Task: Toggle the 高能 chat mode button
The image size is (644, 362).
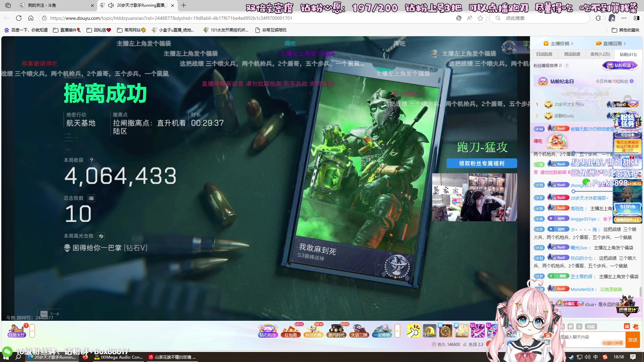Action: 591,326
